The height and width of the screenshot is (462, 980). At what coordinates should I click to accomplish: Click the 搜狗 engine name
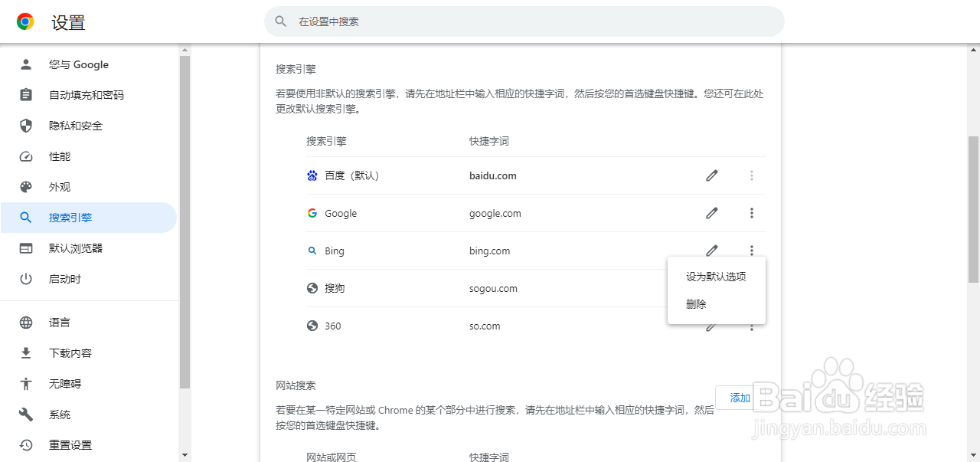point(335,288)
